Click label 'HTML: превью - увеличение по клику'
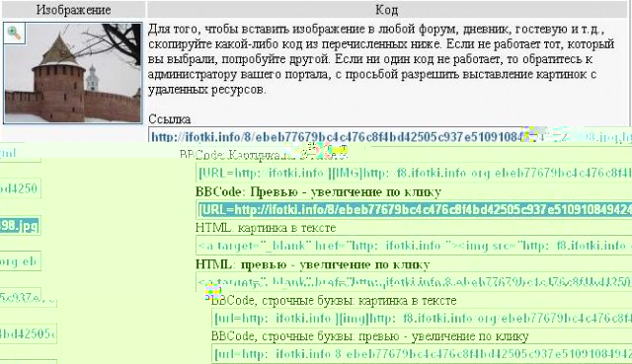The height and width of the screenshot is (364, 632). [x=313, y=264]
